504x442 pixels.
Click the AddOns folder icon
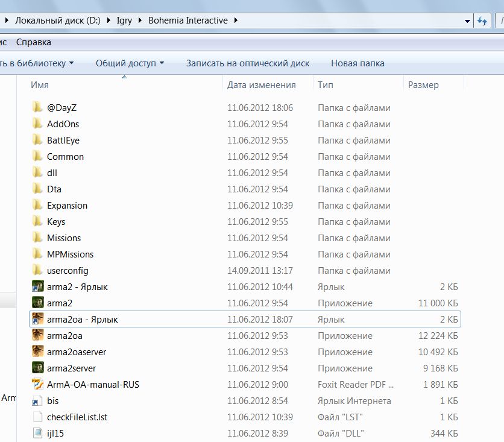pyautogui.click(x=37, y=124)
